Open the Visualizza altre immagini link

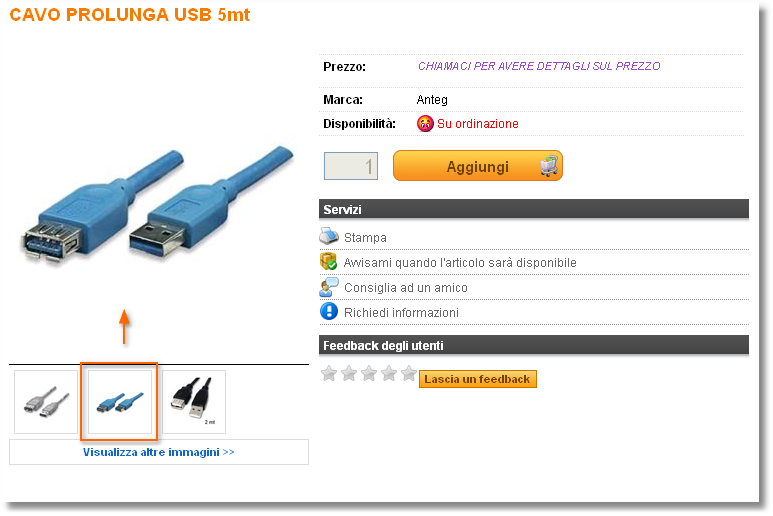pyautogui.click(x=158, y=452)
